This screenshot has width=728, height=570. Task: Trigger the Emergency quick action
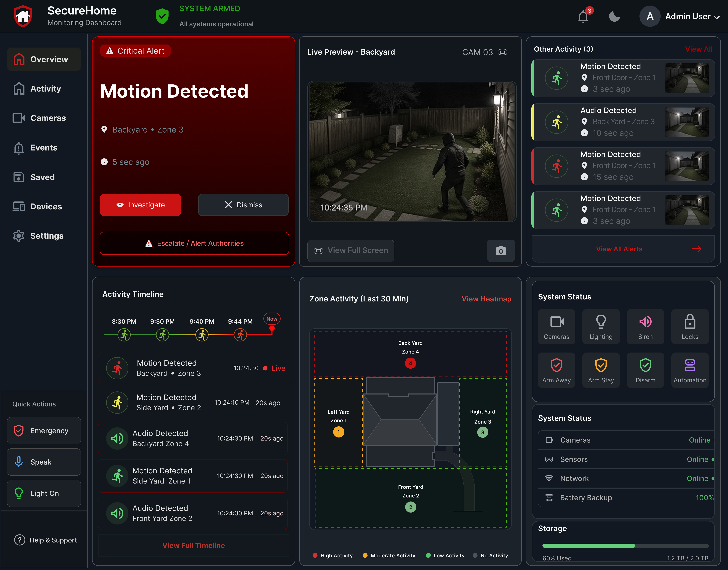click(x=44, y=431)
